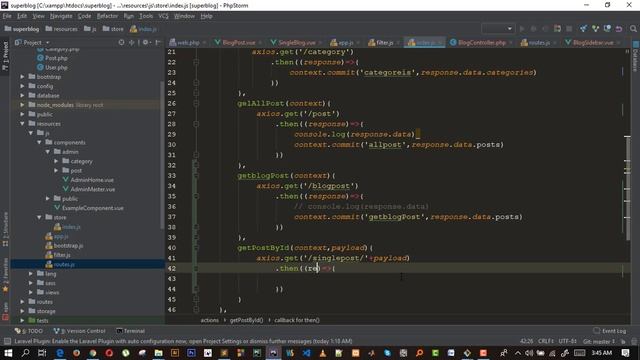
Task: Collapse the store folder in tree
Action: (x=39, y=218)
